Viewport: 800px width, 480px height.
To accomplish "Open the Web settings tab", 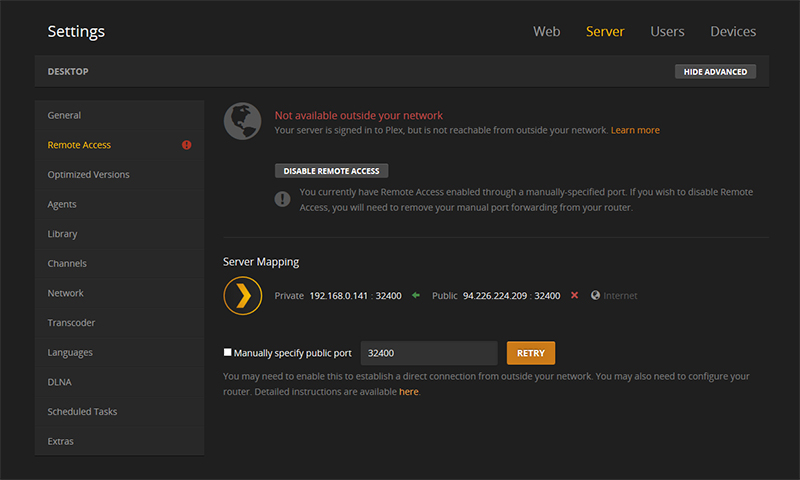I will tap(546, 32).
